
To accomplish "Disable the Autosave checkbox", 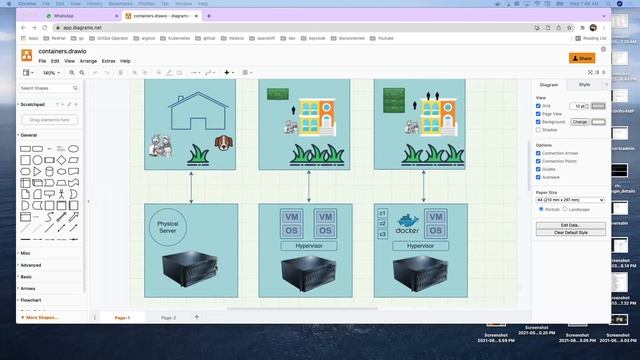I will 538,177.
